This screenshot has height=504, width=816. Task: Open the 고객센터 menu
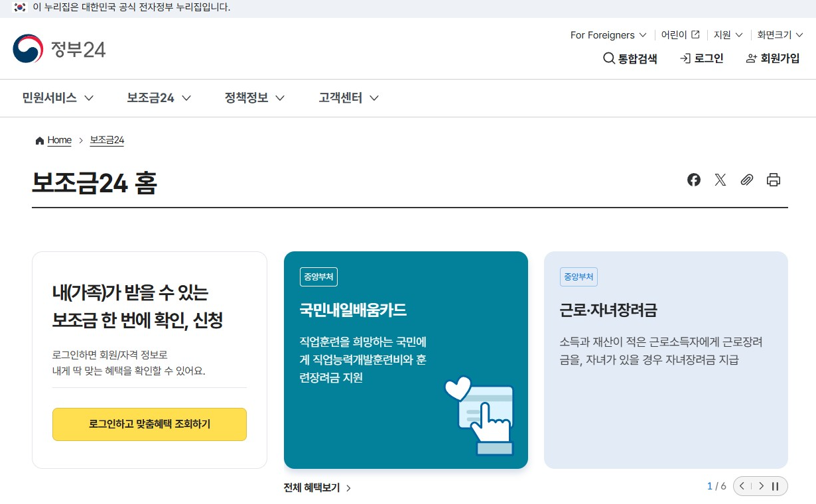point(349,98)
